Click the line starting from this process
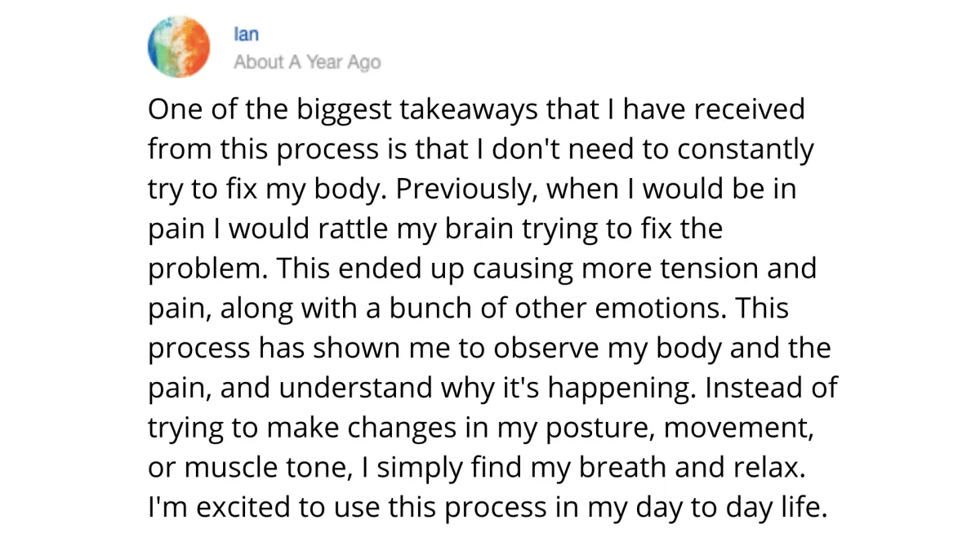980x551 pixels. (x=481, y=150)
